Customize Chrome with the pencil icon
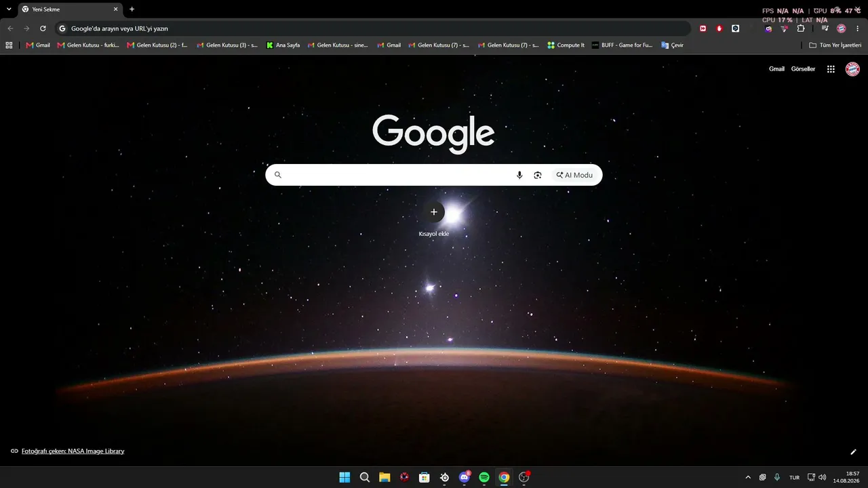This screenshot has width=868, height=488. (x=853, y=451)
